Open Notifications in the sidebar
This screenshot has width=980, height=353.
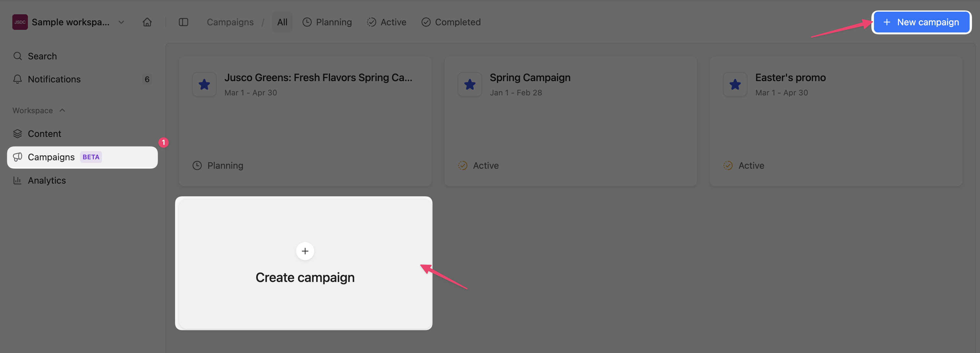click(x=54, y=79)
